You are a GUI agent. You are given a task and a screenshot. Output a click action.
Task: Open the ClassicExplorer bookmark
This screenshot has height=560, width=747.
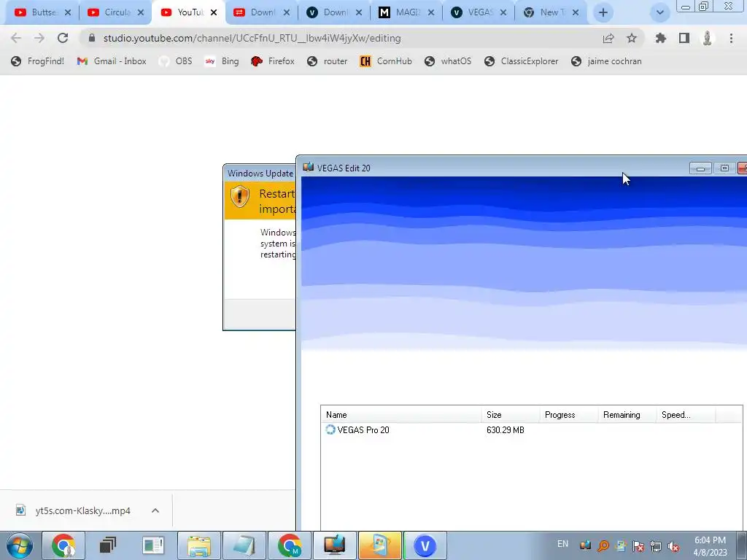point(521,61)
